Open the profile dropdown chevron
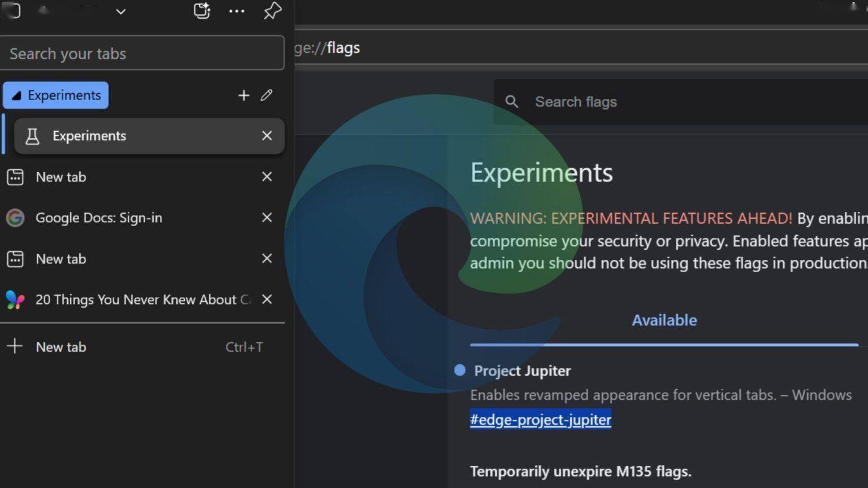This screenshot has width=868, height=488. point(121,11)
